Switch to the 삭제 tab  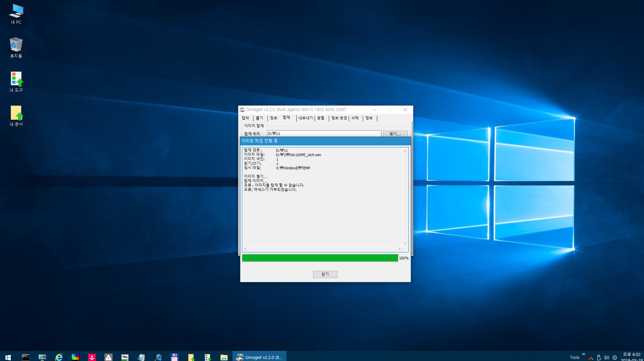(355, 118)
